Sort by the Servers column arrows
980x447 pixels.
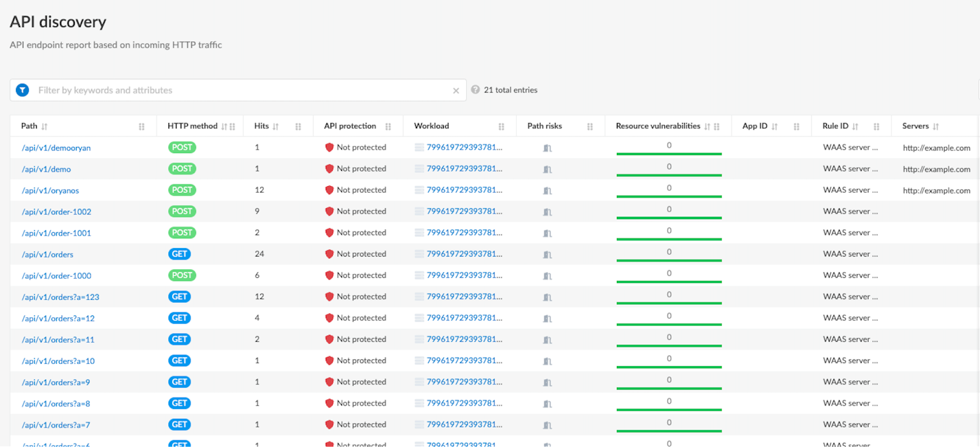coord(935,126)
